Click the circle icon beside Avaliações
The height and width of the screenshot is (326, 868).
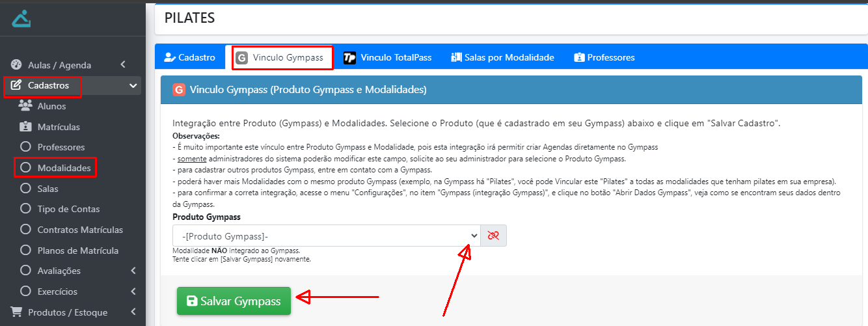pyautogui.click(x=26, y=270)
